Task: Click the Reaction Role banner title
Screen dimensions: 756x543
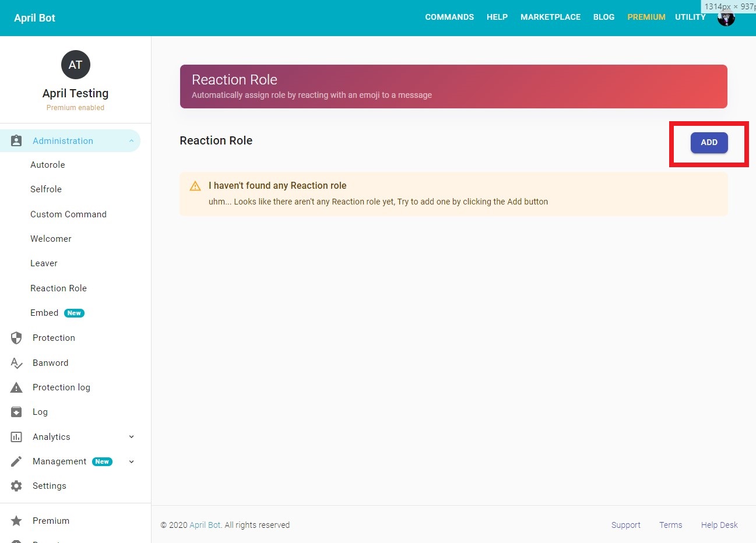Action: [234, 80]
